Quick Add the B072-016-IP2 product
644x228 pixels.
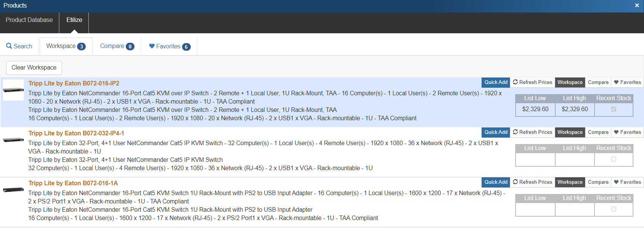click(x=496, y=82)
